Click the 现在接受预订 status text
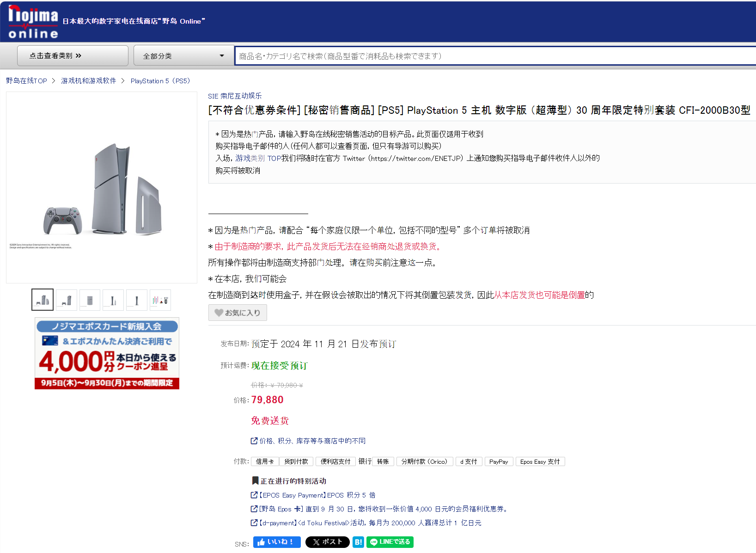 [280, 366]
